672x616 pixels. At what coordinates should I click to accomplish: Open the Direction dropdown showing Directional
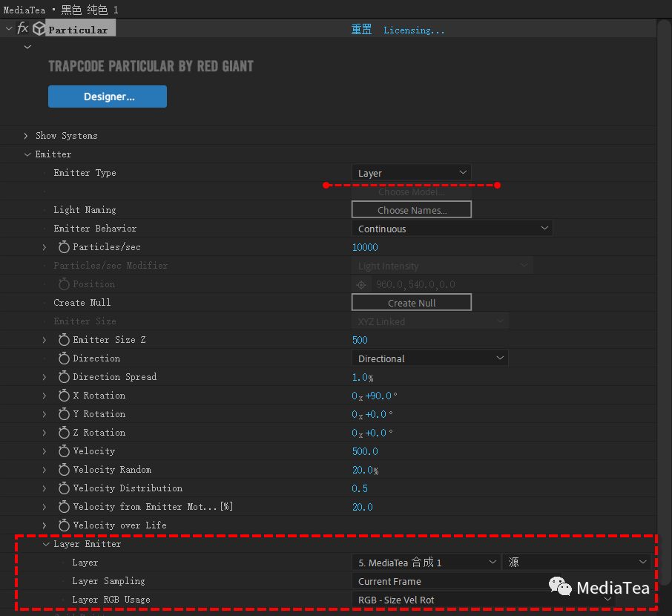point(430,358)
